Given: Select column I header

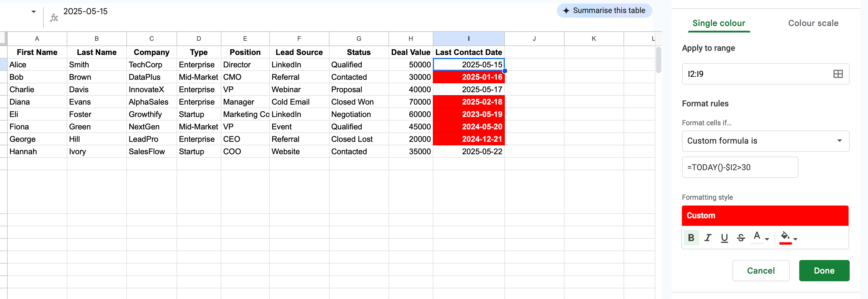Looking at the screenshot, I should coord(468,39).
